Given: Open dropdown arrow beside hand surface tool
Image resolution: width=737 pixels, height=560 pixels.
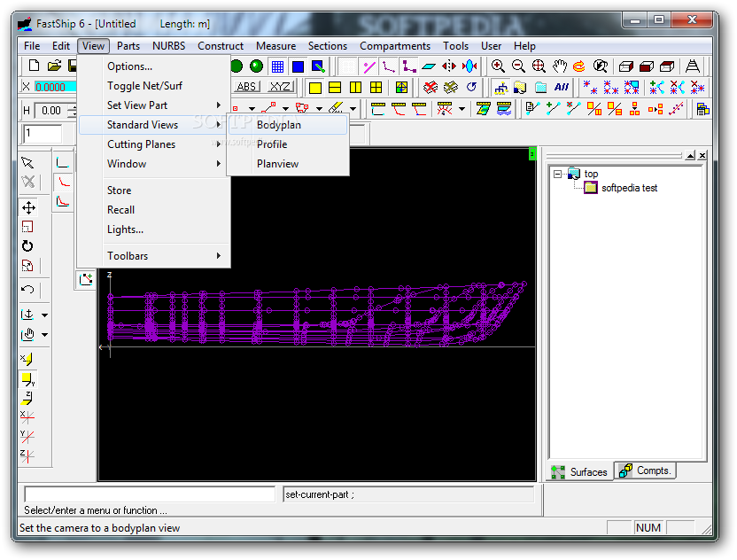Looking at the screenshot, I should (44, 335).
